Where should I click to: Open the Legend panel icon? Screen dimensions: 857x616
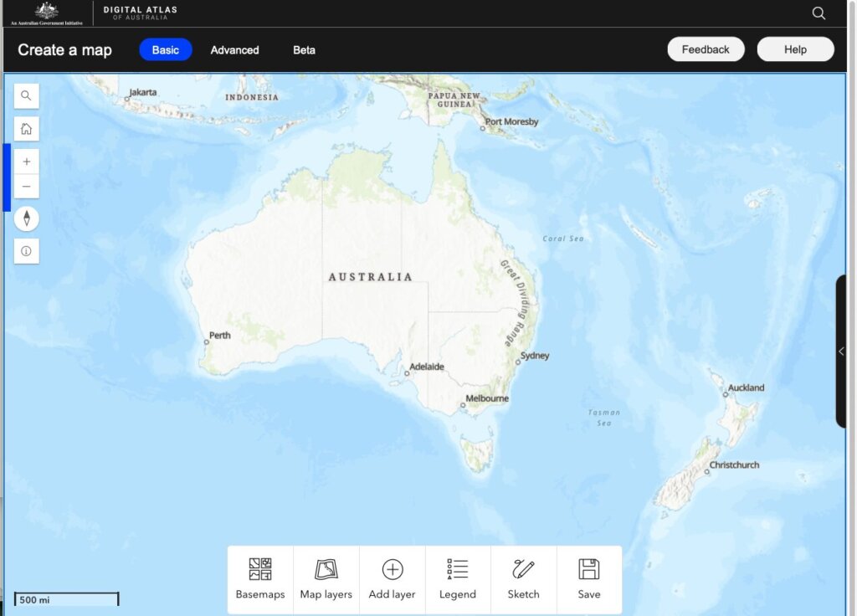pos(457,569)
